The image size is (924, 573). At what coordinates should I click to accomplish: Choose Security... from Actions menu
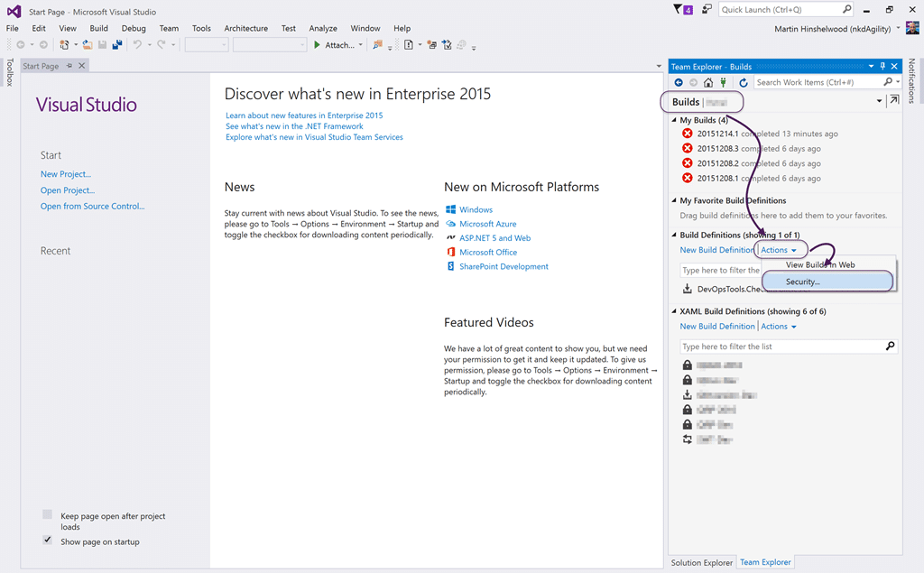pyautogui.click(x=828, y=282)
